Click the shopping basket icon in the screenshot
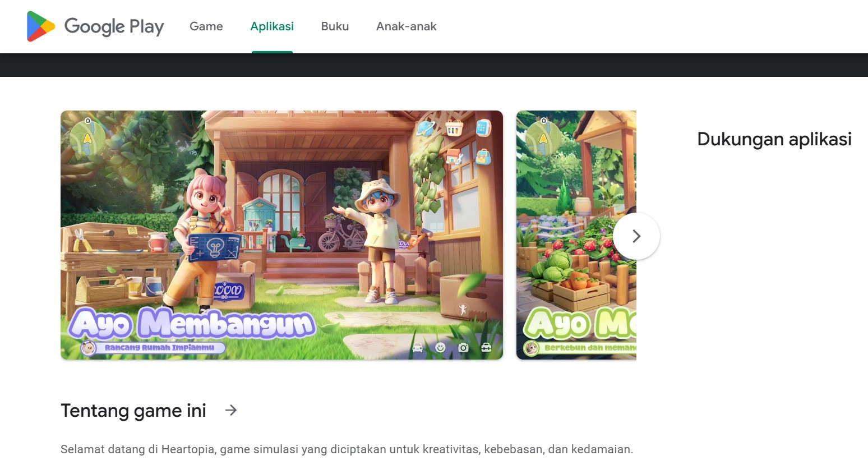The height and width of the screenshot is (460, 868). [454, 128]
